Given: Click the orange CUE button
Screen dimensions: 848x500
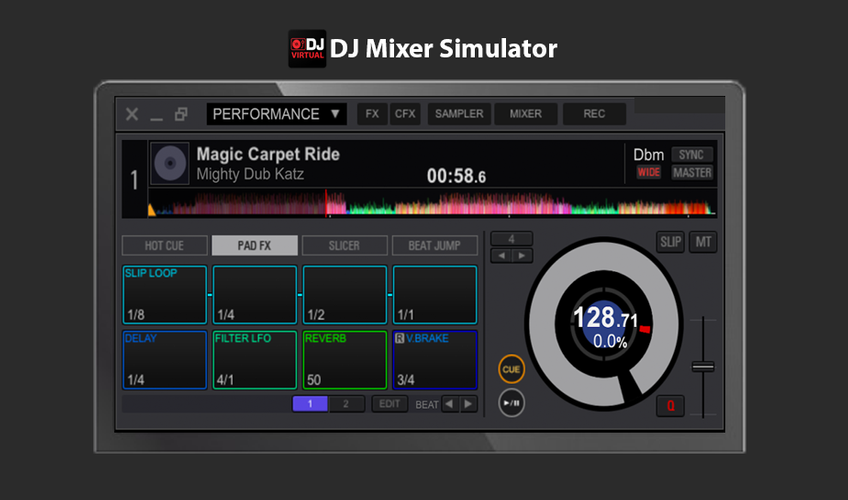Looking at the screenshot, I should tap(511, 369).
